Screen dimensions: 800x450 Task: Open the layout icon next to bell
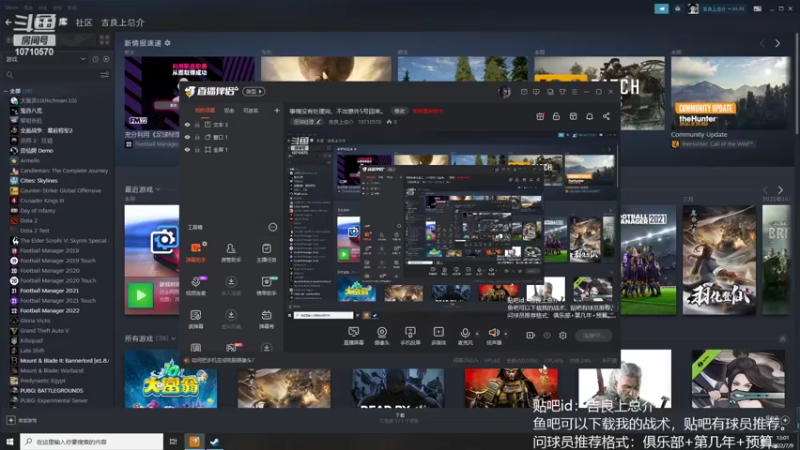tap(573, 116)
